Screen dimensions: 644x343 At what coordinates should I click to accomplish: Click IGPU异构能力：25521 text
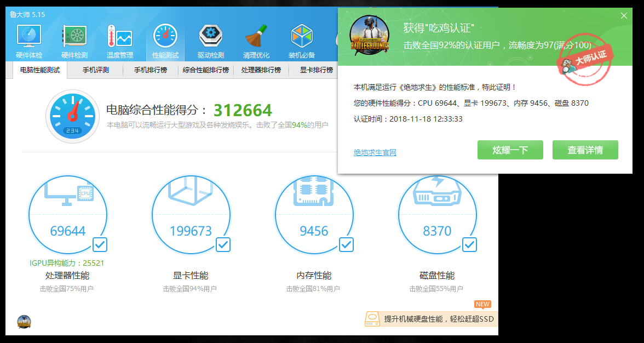pyautogui.click(x=67, y=263)
